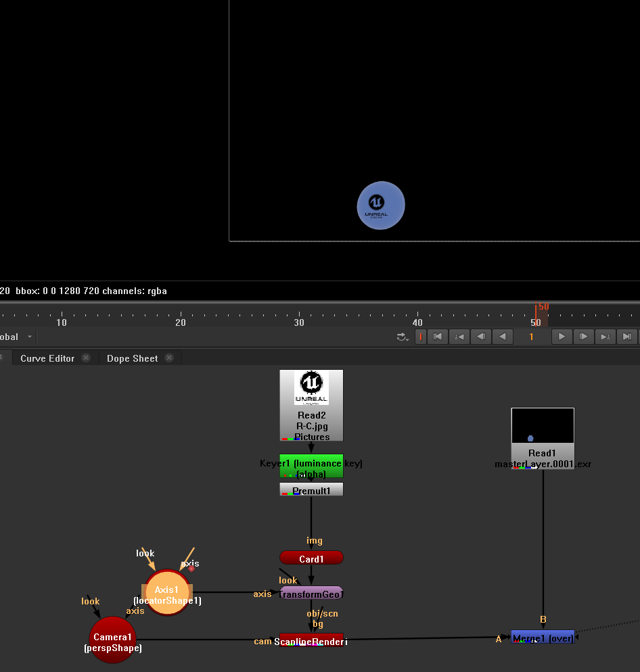Open the playback loop mode dropdown
Screen dimensions: 640x672
[403, 337]
